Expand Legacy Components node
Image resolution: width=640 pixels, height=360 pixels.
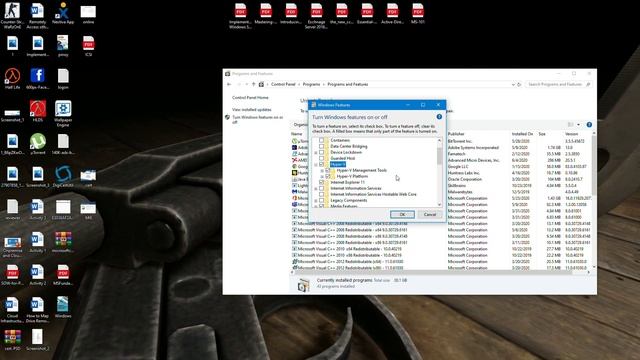[316, 200]
